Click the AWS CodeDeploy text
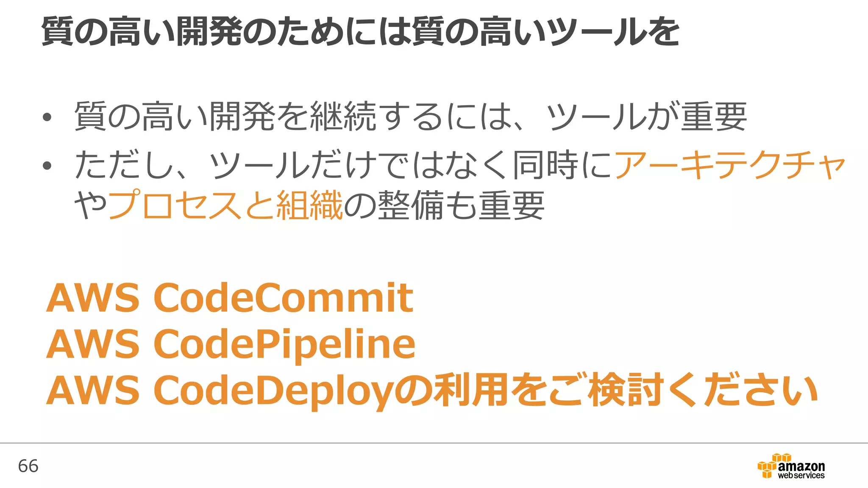The width and height of the screenshot is (868, 488). pyautogui.click(x=220, y=390)
